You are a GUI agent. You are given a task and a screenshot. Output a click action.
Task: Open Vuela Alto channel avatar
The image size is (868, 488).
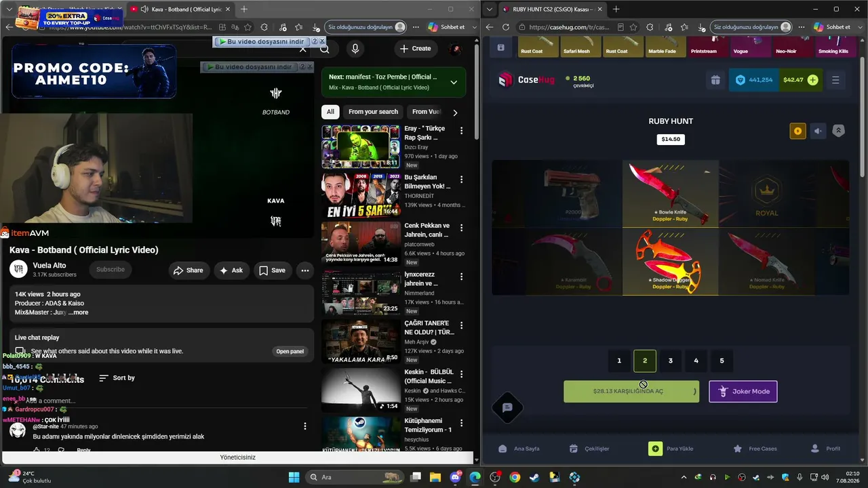coord(18,270)
